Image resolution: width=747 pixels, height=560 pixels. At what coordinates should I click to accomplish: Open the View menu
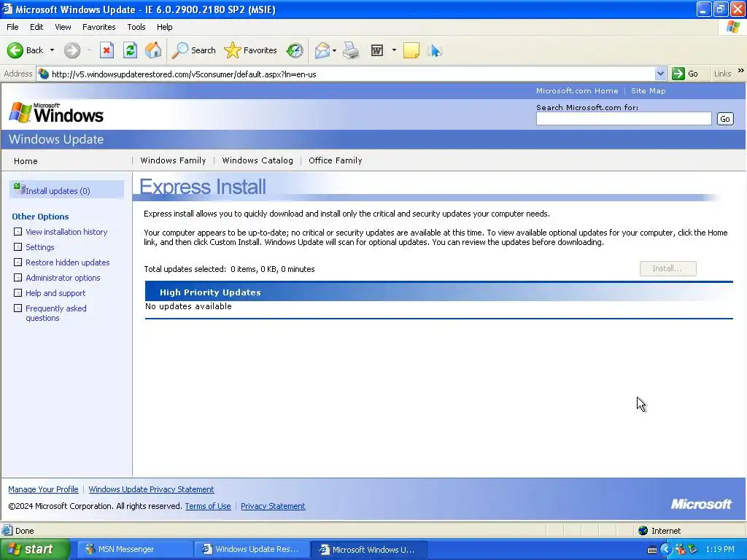(x=63, y=27)
